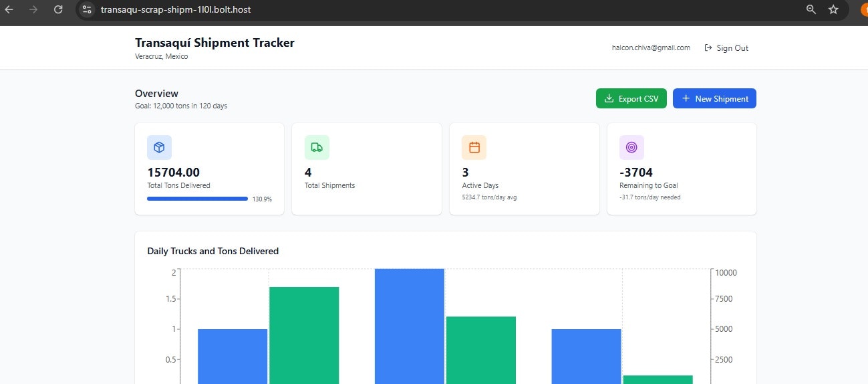Viewport: 868px width, 384px height.
Task: Click the orange calendar icon on Active Days card
Action: [x=474, y=147]
